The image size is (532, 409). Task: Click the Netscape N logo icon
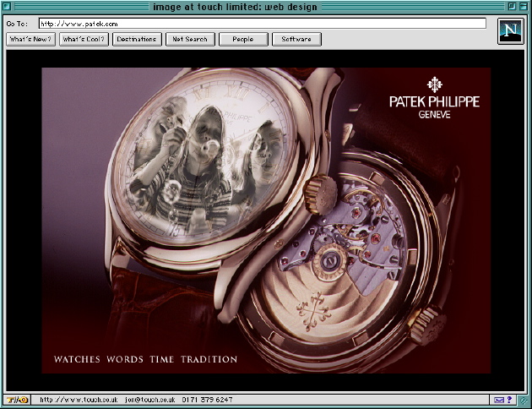pyautogui.click(x=511, y=31)
